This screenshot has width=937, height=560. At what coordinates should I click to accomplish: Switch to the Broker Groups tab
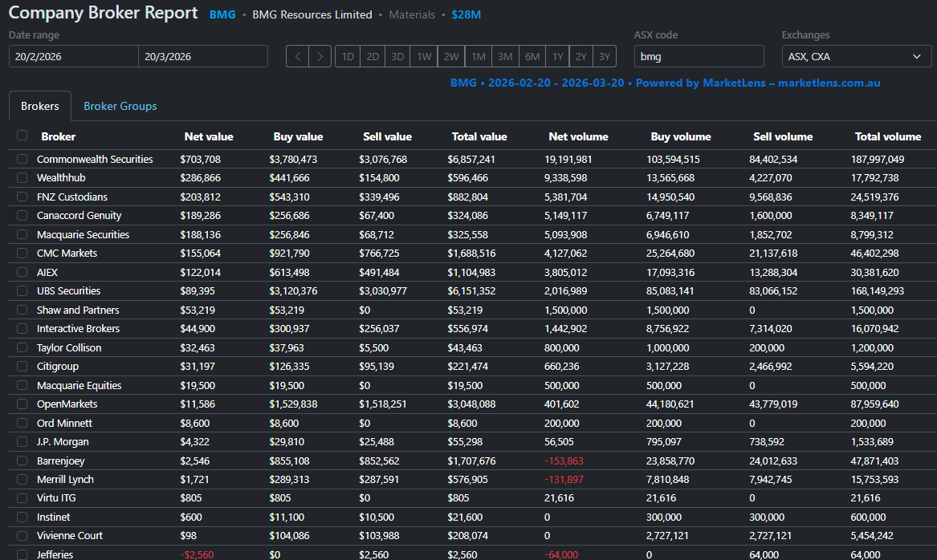[x=120, y=106]
